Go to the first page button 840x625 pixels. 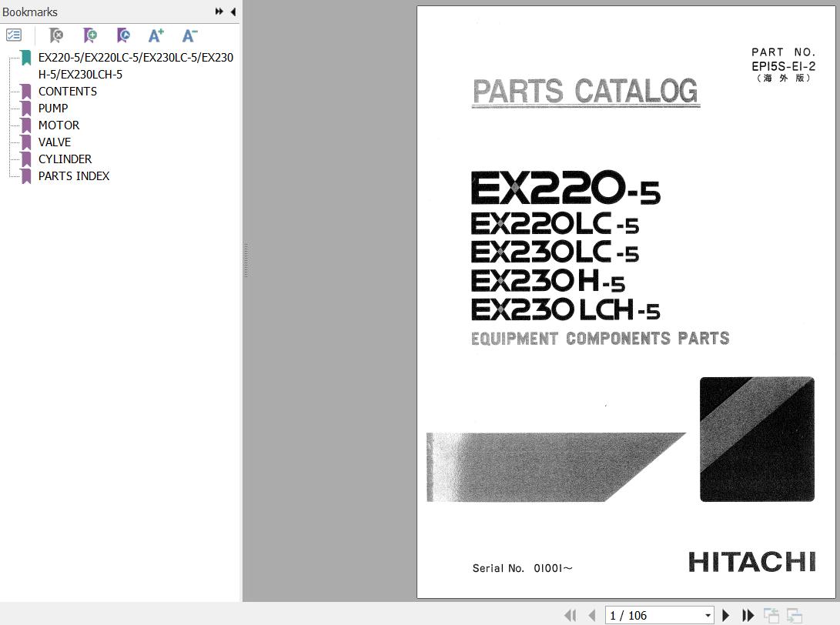(571, 615)
